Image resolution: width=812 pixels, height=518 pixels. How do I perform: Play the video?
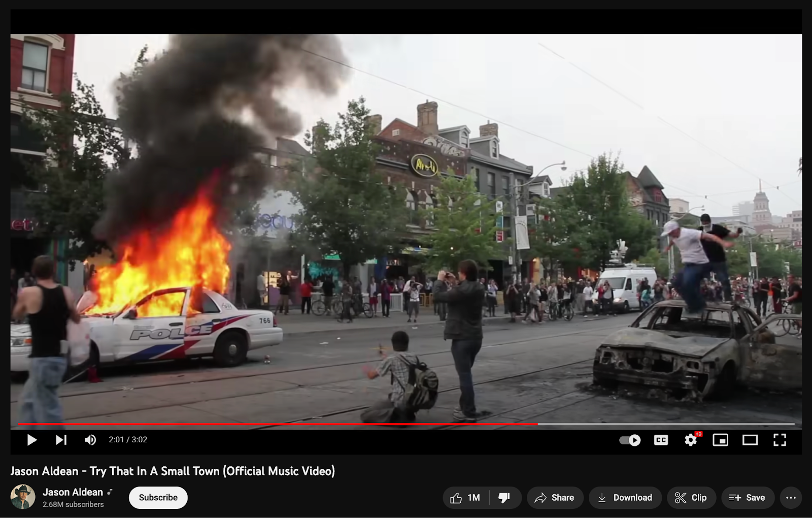(x=31, y=440)
